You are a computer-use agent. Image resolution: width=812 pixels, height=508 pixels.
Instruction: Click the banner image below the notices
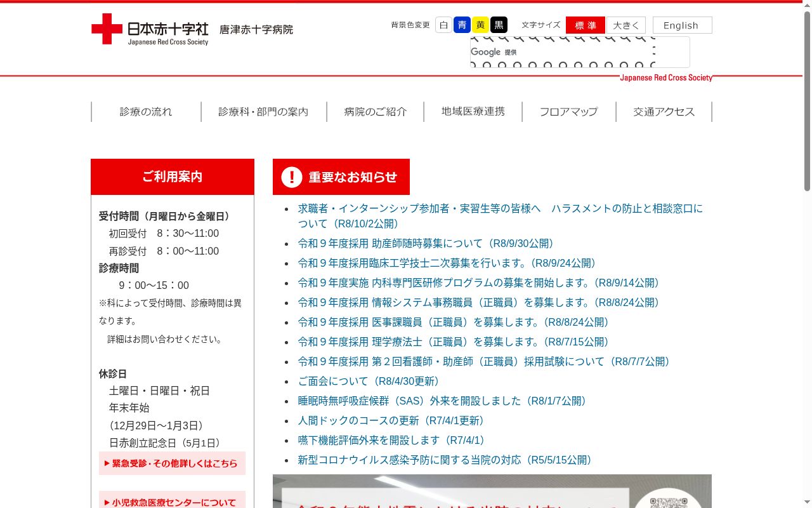click(x=492, y=491)
